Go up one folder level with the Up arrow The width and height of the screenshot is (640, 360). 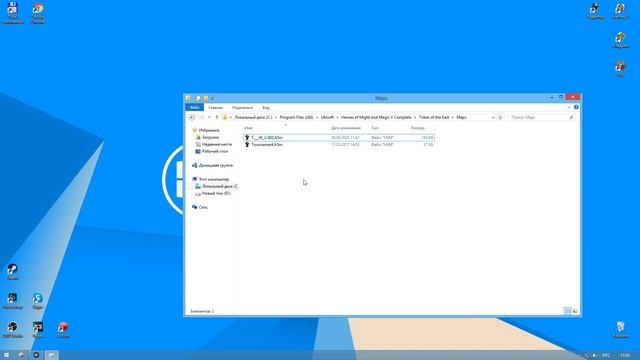pos(217,118)
